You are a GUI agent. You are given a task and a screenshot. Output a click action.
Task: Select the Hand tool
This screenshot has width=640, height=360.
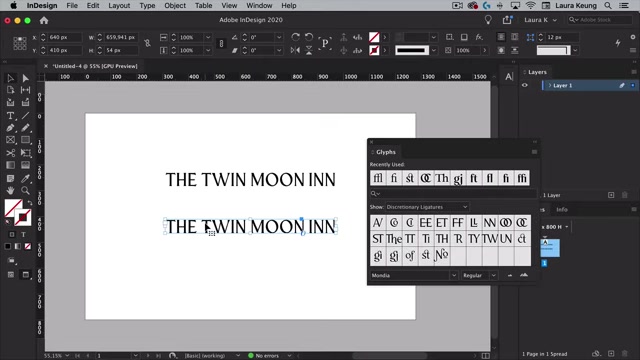pos(11,190)
